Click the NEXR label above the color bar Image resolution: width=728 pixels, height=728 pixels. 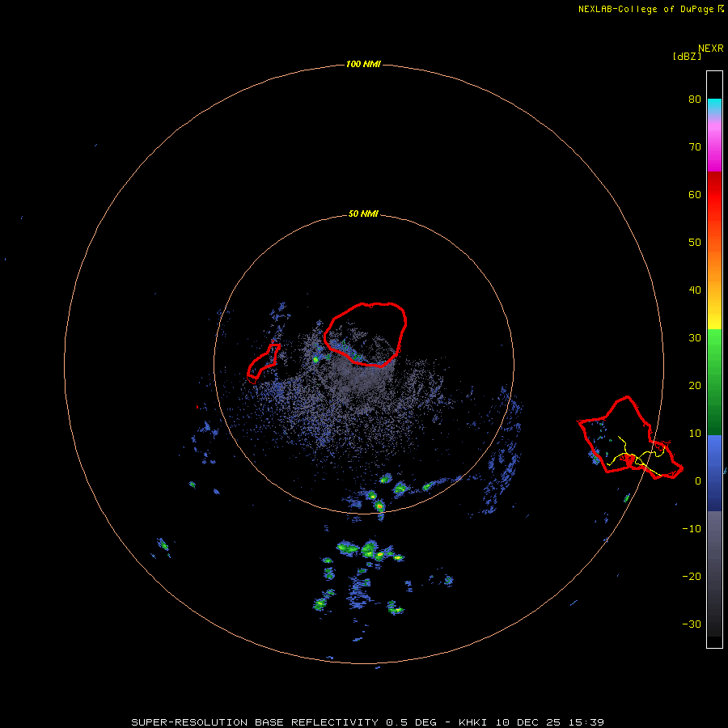click(710, 49)
